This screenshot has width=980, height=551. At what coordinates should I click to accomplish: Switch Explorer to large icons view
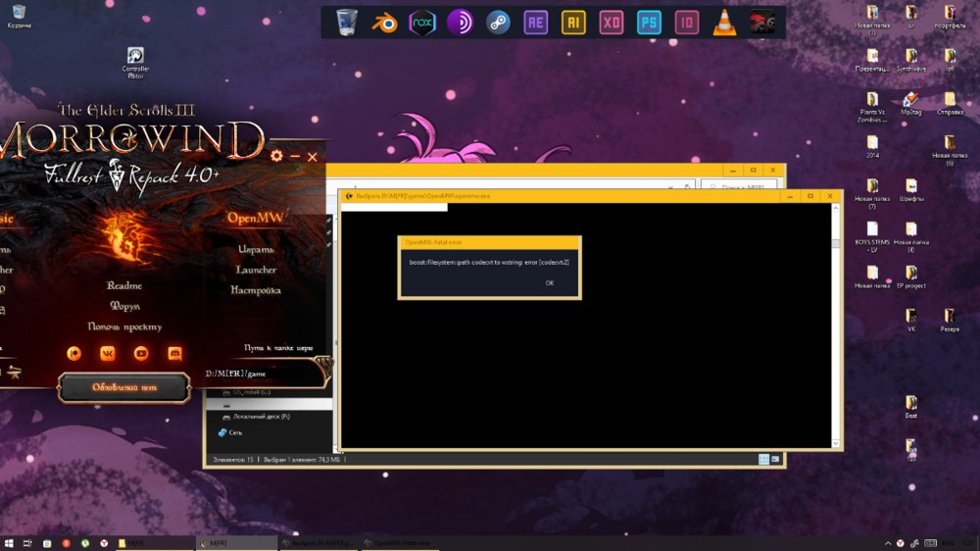(775, 459)
